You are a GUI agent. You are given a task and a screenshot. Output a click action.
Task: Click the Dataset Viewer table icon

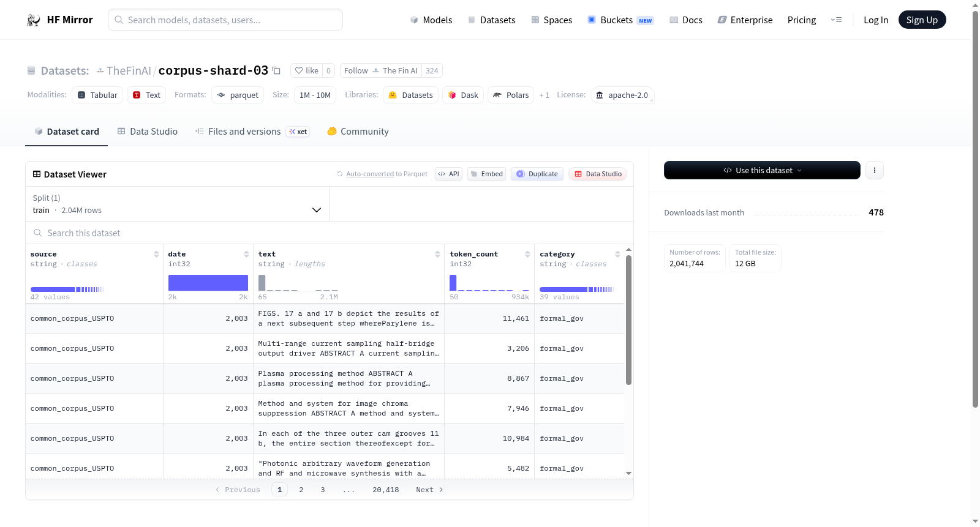(37, 174)
